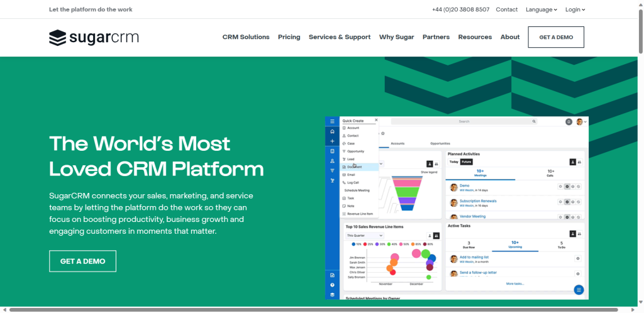Open Services & Support menu

click(340, 37)
